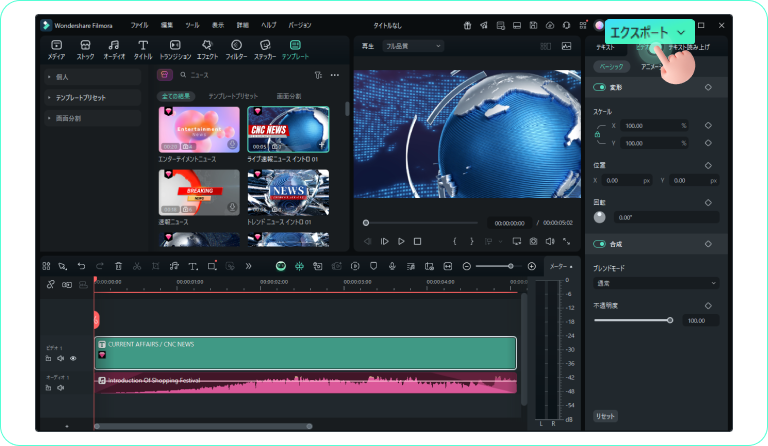Click the timeline zoom out minus icon
768x446 pixels.
[467, 266]
